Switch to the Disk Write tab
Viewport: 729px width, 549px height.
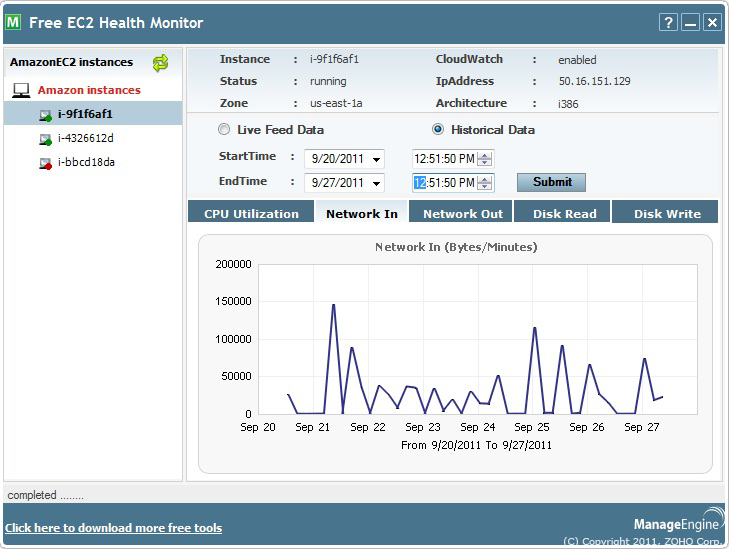pos(665,212)
